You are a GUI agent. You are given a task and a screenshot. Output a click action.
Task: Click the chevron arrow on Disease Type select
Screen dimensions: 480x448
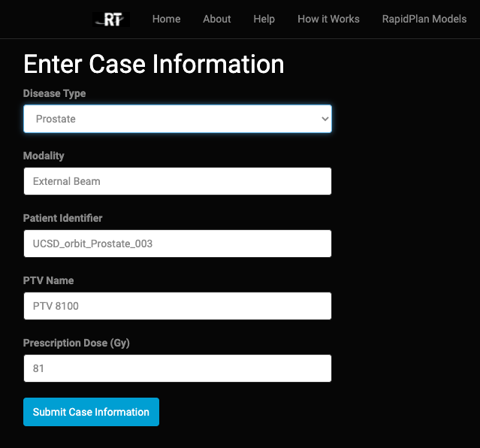pos(325,119)
